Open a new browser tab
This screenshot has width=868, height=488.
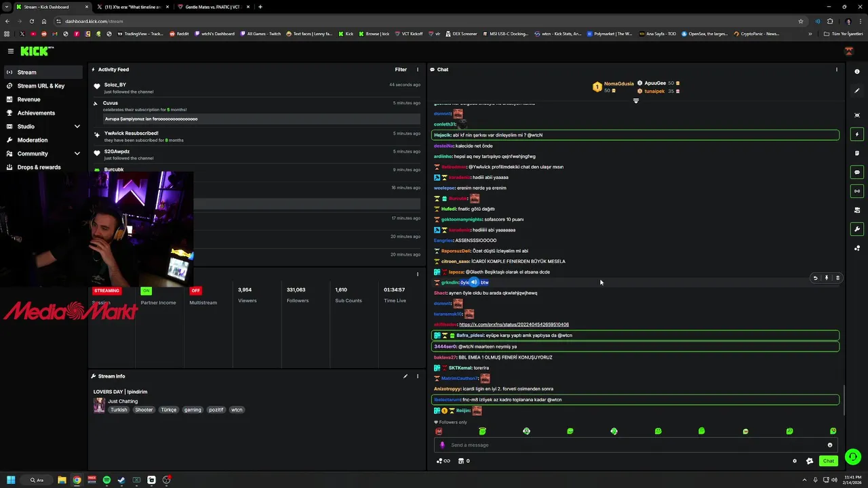coord(260,7)
